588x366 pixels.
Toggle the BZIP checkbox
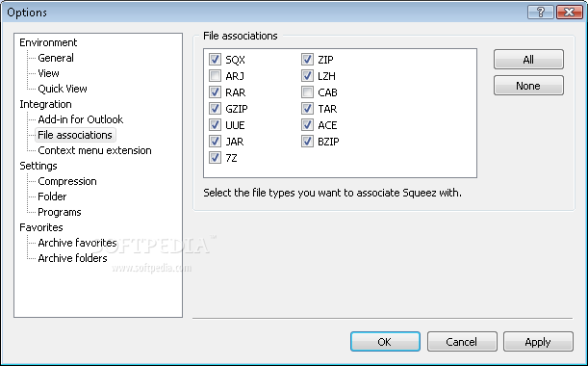click(307, 142)
